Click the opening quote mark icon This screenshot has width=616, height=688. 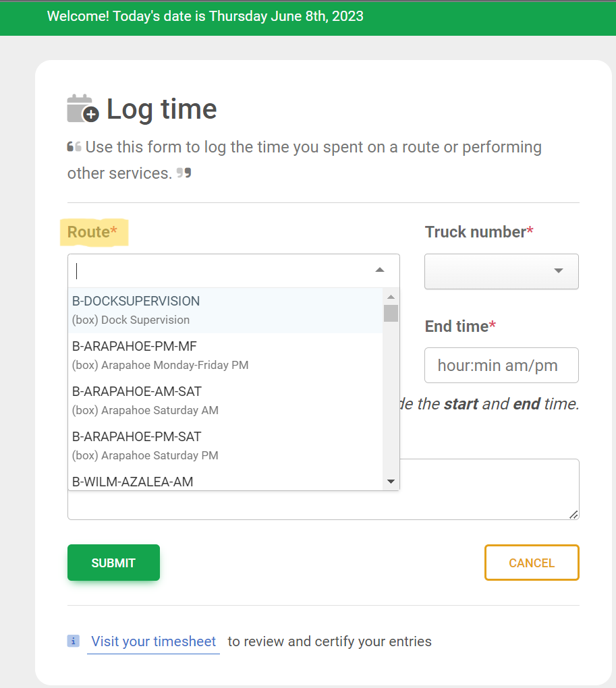point(74,147)
